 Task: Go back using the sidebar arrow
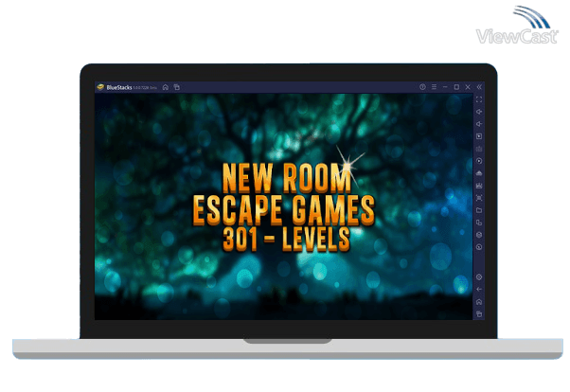[x=479, y=290]
